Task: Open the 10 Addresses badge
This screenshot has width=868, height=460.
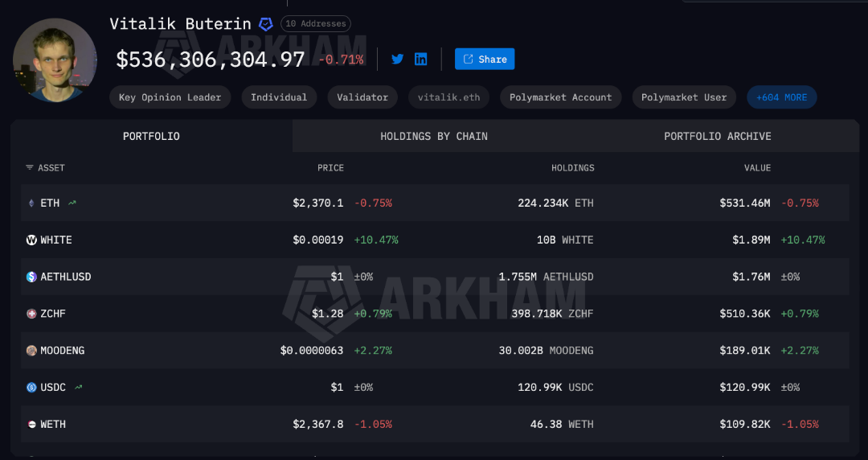Action: [x=316, y=24]
